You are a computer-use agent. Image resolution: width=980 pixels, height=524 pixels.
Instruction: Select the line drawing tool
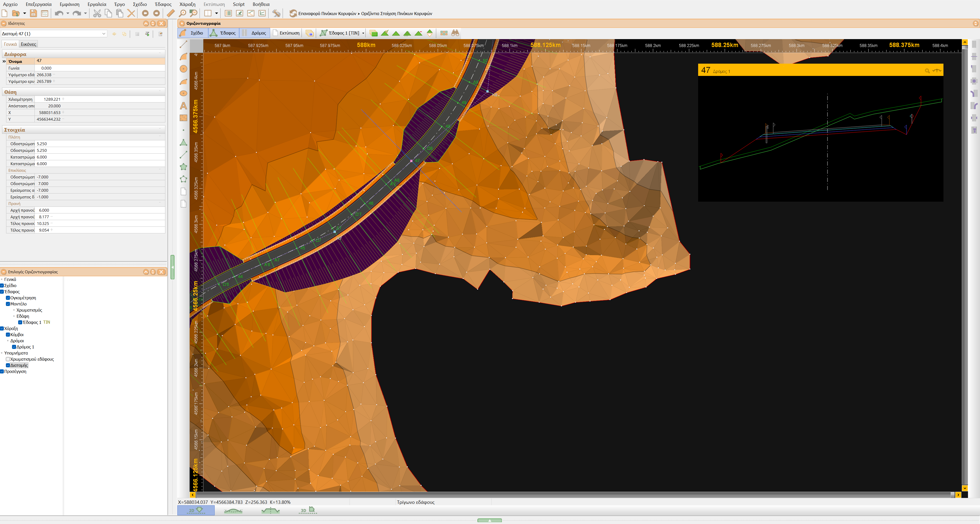[183, 44]
